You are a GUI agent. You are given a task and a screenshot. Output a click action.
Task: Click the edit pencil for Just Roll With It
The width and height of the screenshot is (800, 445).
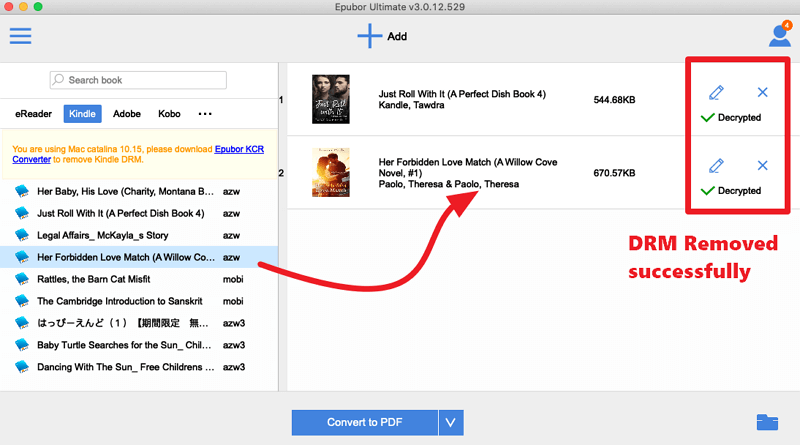point(716,92)
